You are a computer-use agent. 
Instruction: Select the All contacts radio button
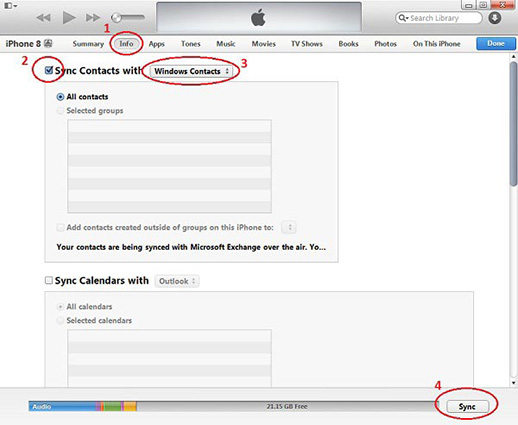pos(60,97)
